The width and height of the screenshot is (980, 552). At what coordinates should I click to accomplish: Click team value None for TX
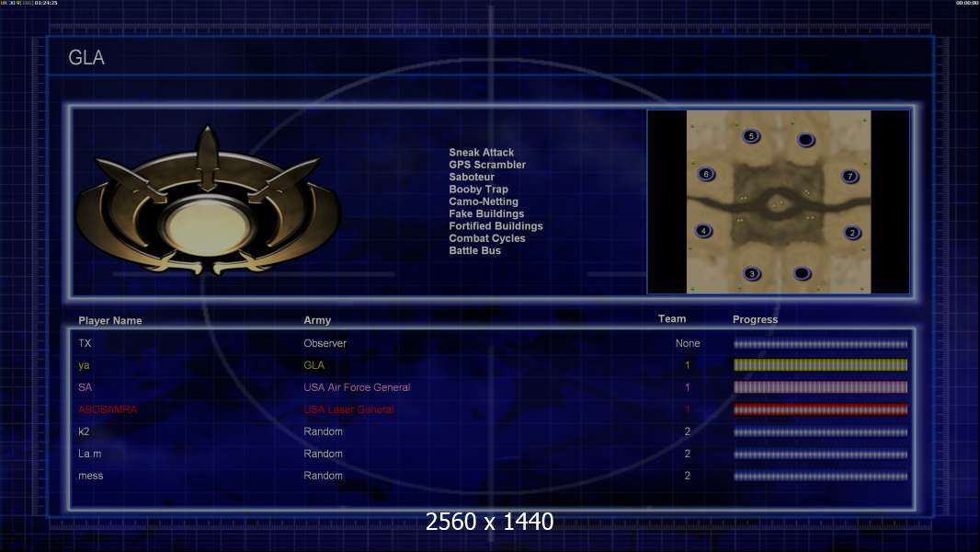click(688, 343)
